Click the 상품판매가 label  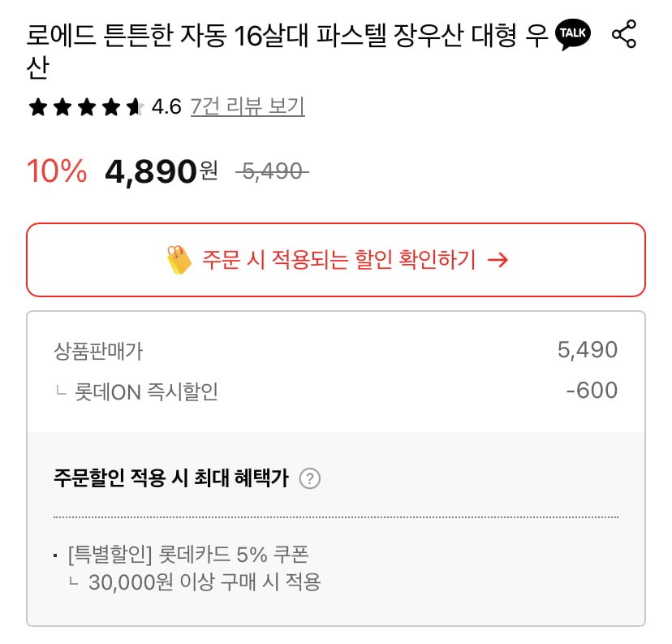pos(98,351)
